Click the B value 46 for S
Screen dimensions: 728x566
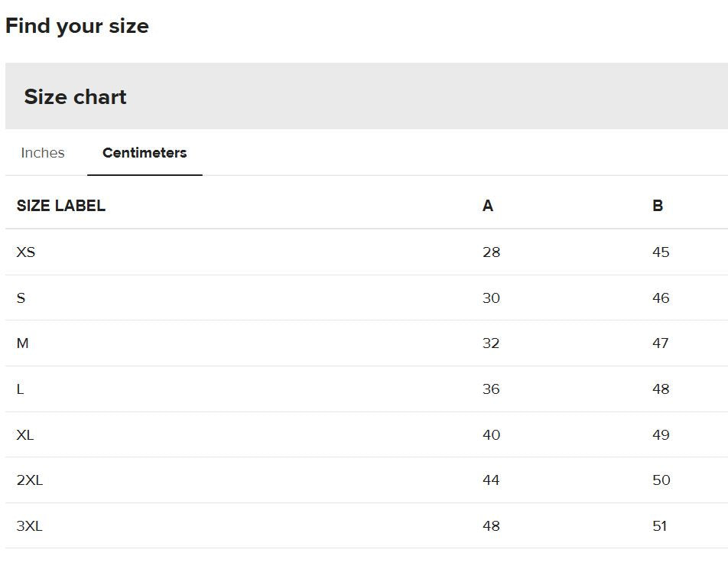click(661, 298)
